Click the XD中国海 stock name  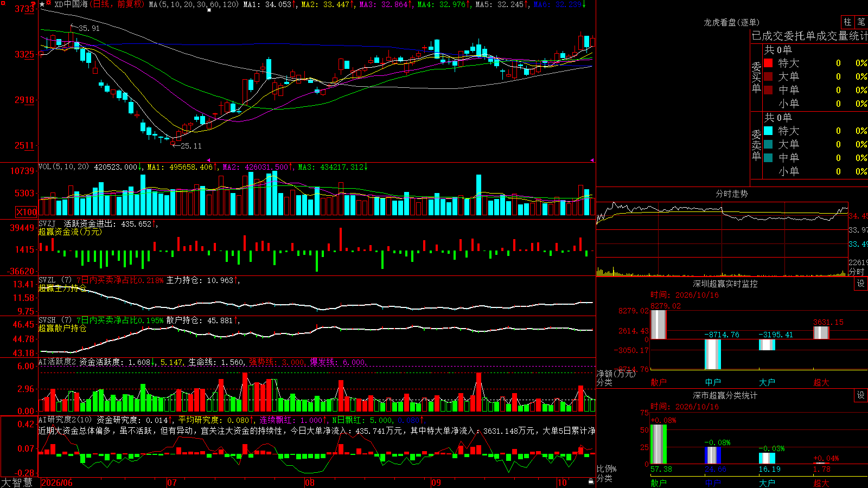[71, 4]
